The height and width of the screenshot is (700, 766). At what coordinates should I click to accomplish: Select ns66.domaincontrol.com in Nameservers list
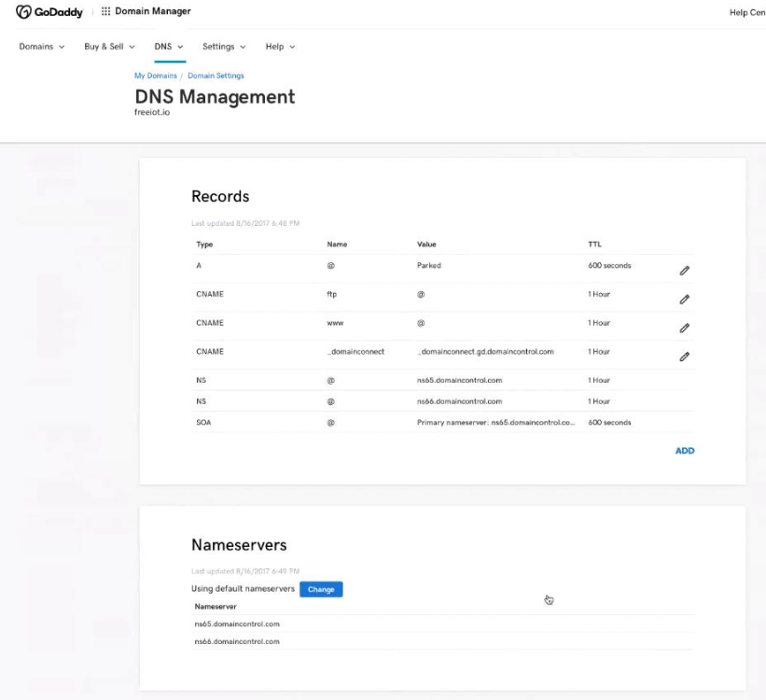click(x=237, y=641)
